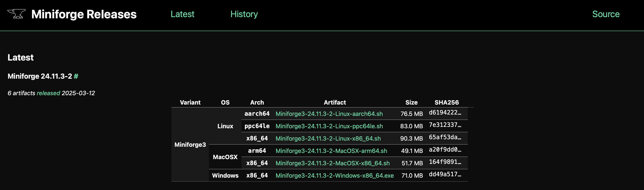The width and height of the screenshot is (644, 190).
Task: Download Miniforge3 MacOSX x86_64 installer
Action: click(333, 163)
